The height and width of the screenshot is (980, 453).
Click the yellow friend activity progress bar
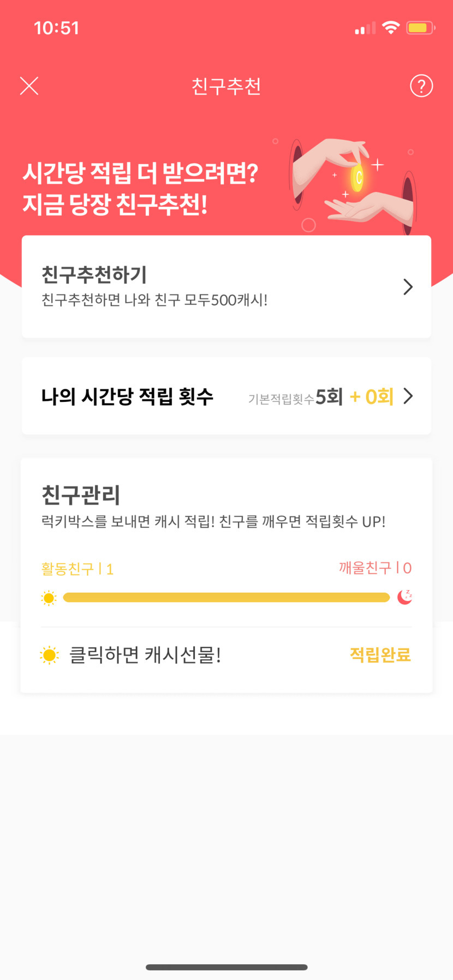(226, 598)
